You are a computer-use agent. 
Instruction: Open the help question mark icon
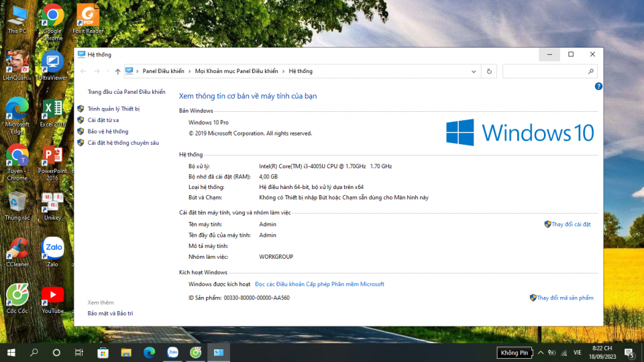point(598,86)
